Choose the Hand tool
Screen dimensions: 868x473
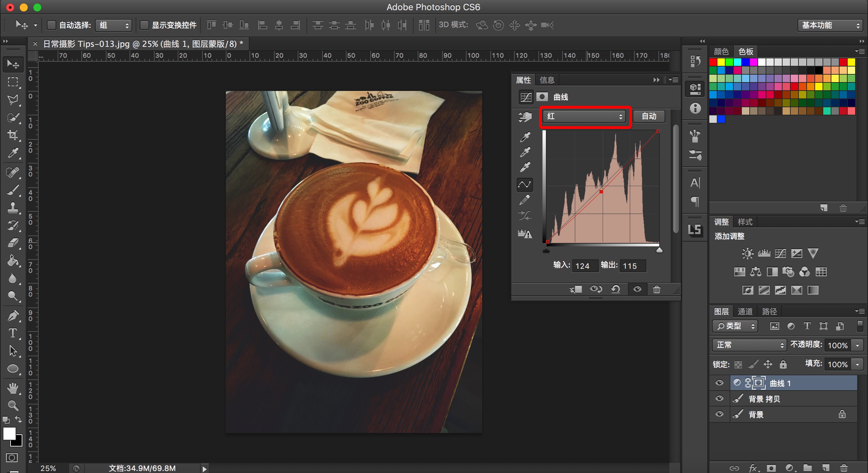[x=13, y=388]
